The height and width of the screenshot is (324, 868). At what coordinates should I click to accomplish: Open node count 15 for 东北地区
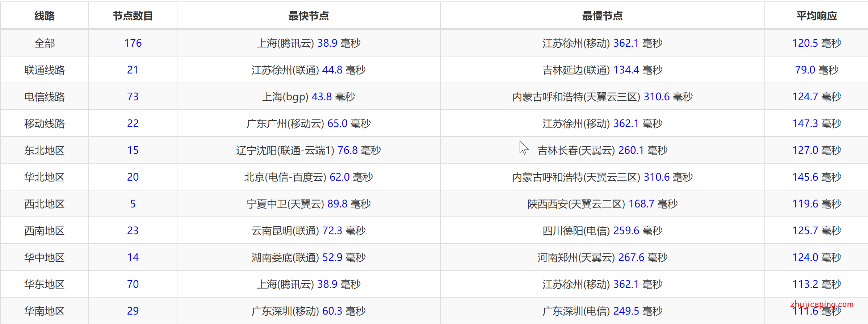click(133, 150)
